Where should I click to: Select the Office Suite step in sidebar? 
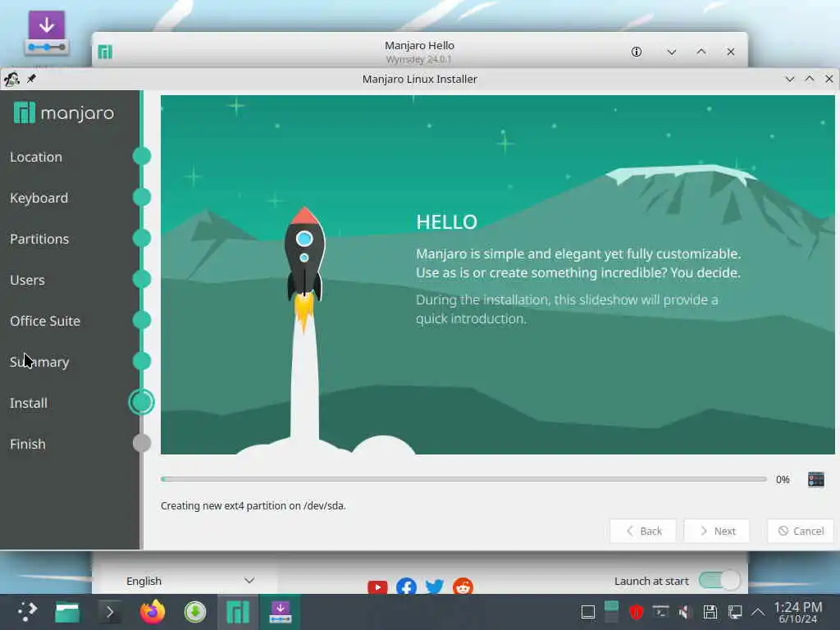coord(45,321)
